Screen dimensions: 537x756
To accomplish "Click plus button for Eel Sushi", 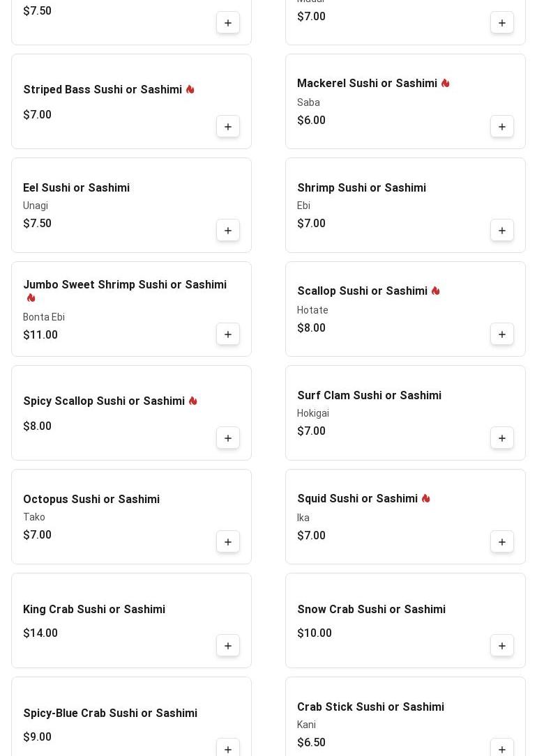I will [228, 231].
